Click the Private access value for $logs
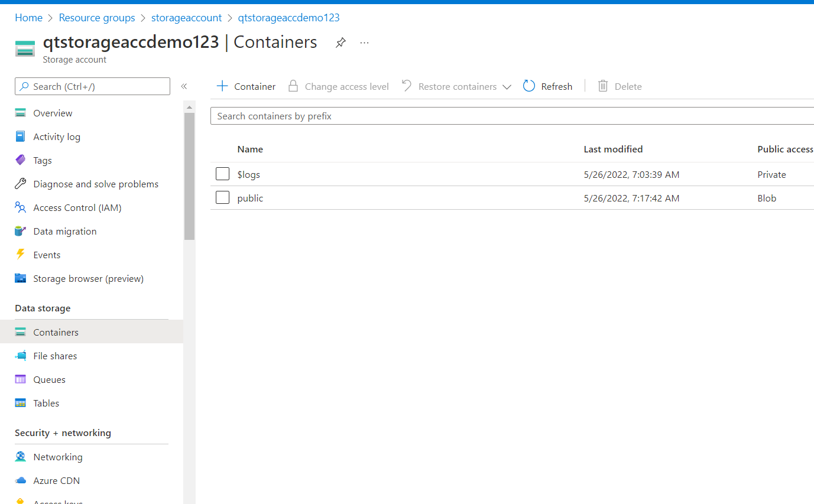The image size is (814, 504). (771, 174)
